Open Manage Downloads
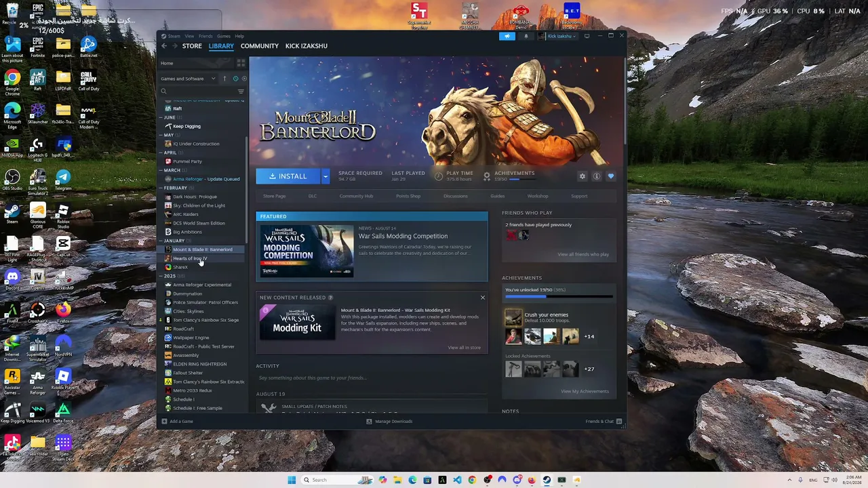868x488 pixels. (x=389, y=422)
